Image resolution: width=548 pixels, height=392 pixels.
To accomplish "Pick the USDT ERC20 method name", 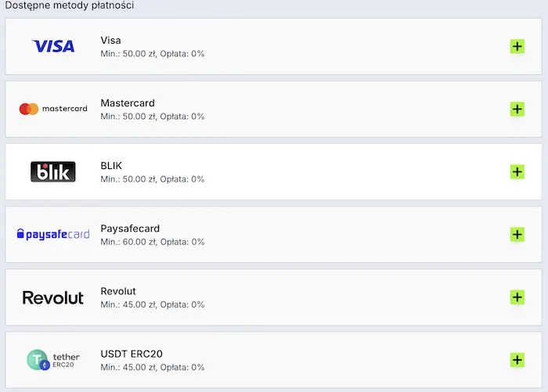I will (132, 354).
